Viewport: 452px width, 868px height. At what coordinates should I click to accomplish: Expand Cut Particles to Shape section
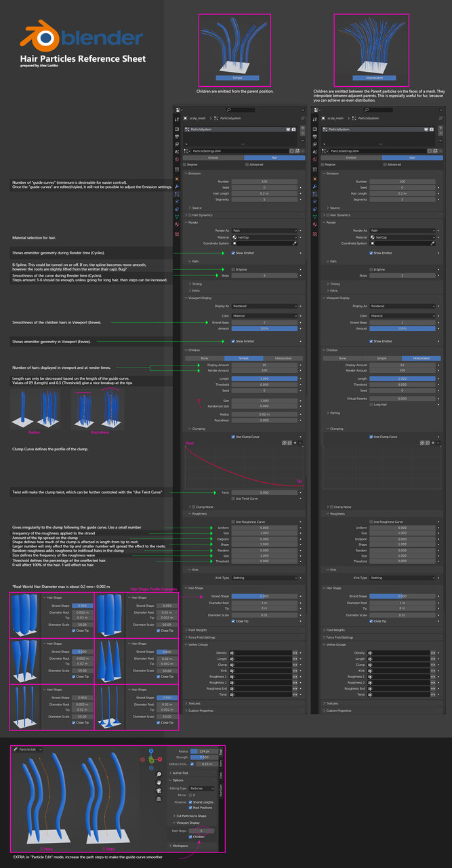[x=190, y=816]
